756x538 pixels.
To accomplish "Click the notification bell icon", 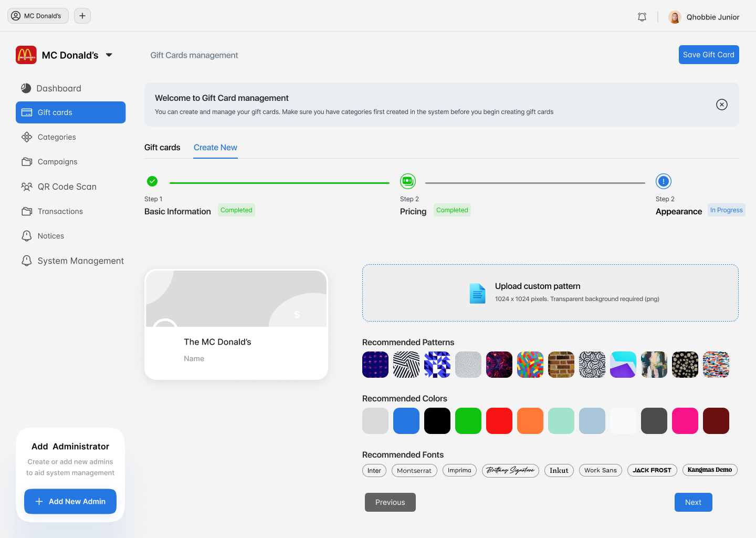I will [x=642, y=17].
